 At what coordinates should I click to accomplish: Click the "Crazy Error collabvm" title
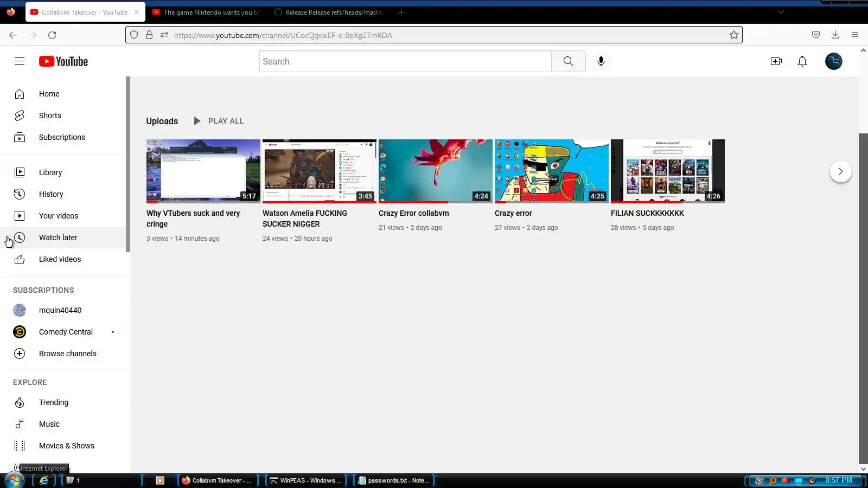[x=414, y=213]
